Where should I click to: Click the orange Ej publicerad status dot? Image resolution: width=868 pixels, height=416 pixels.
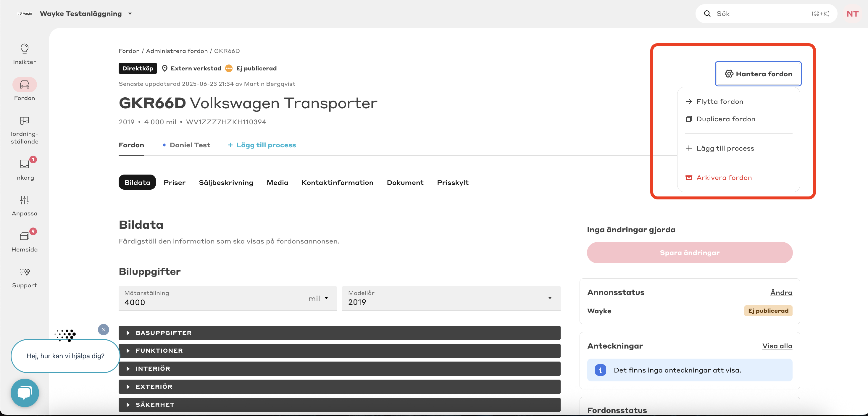(x=229, y=68)
